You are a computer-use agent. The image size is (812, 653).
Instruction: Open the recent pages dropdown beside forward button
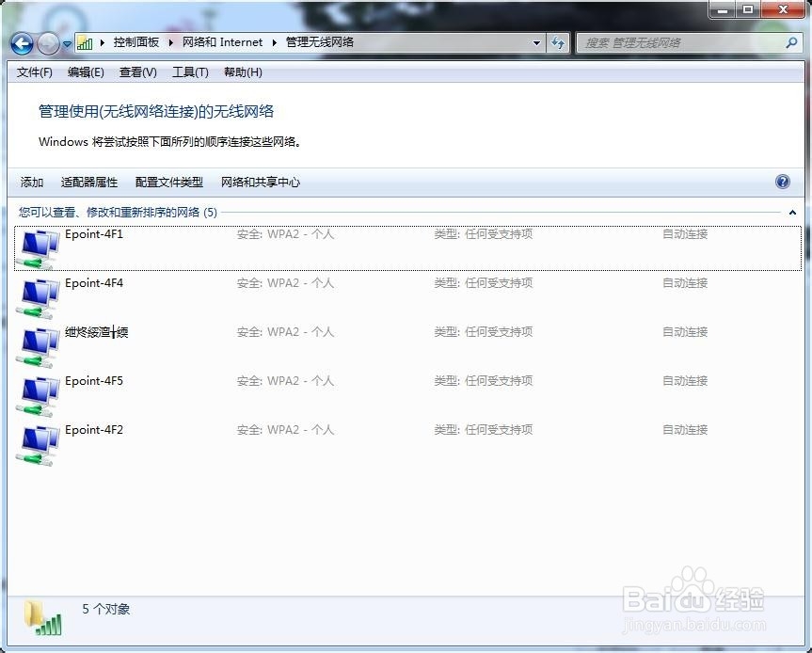pyautogui.click(x=66, y=42)
